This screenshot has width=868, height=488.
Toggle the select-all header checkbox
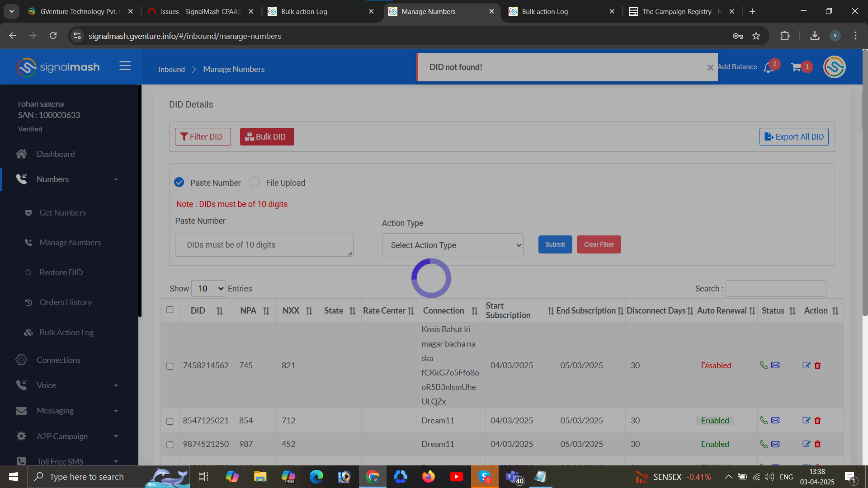pyautogui.click(x=170, y=310)
